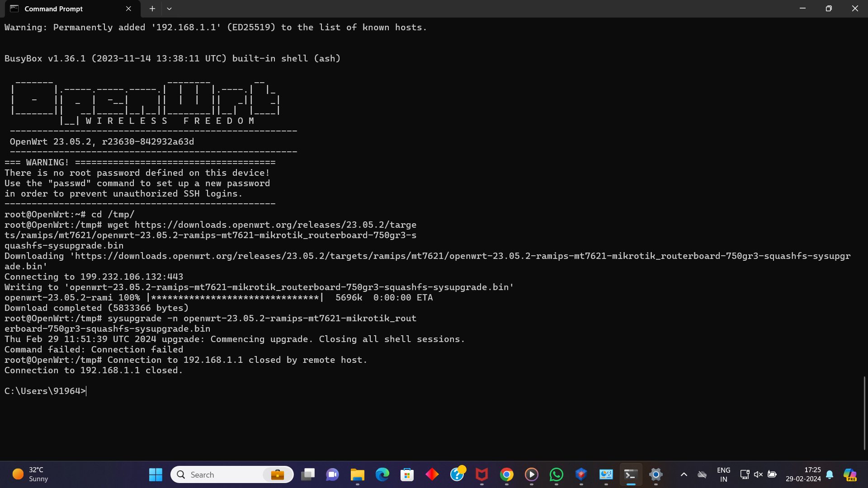
Task: Click 'Command failed: Connection failed' line
Action: tap(94, 349)
